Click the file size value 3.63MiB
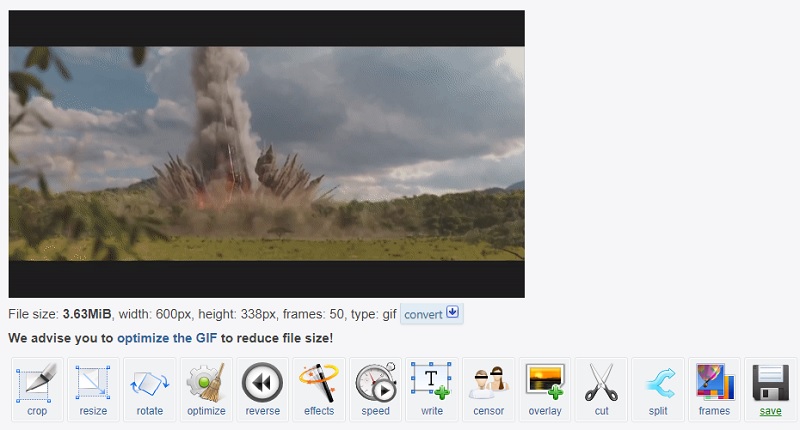This screenshot has width=800, height=430. point(87,314)
